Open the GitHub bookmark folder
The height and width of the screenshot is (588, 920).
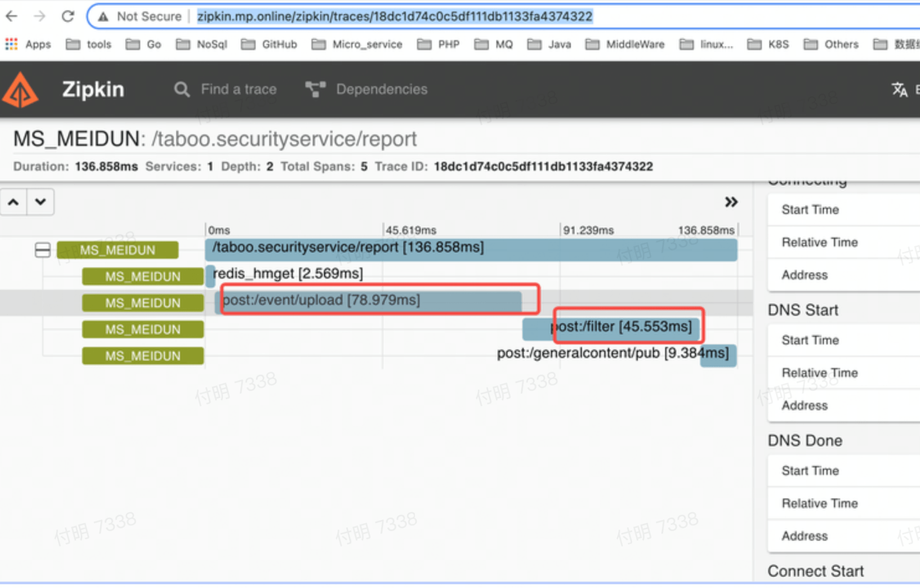click(x=269, y=44)
